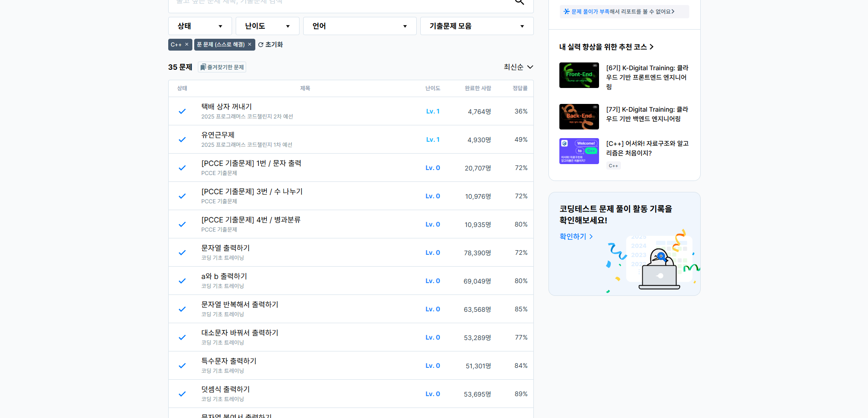The image size is (868, 418).
Task: Remove the C++ filter tag
Action: click(x=186, y=45)
